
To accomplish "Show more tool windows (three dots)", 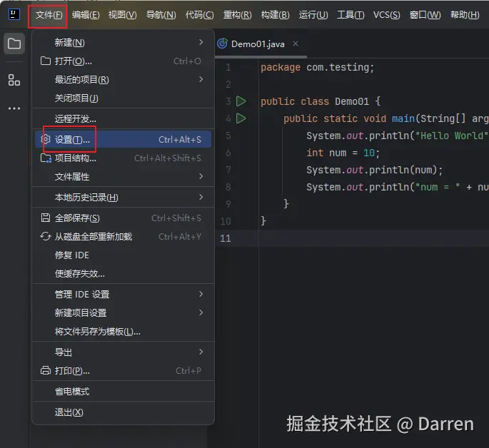I will pyautogui.click(x=14, y=108).
